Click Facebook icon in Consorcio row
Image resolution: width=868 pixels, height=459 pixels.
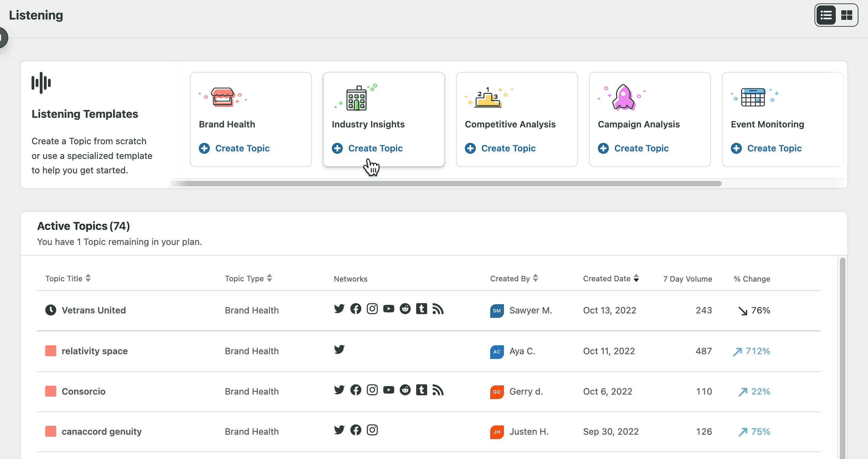[356, 389]
